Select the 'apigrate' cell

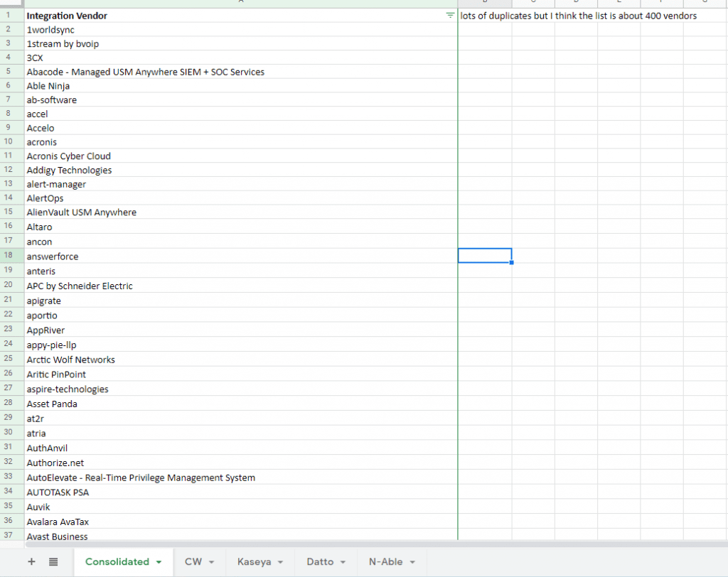tap(241, 300)
